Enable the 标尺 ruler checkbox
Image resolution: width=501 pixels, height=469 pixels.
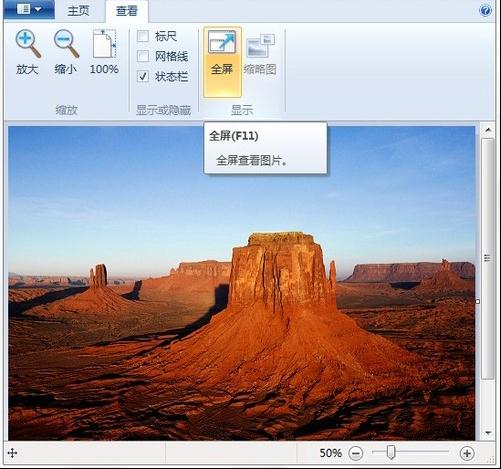click(143, 36)
